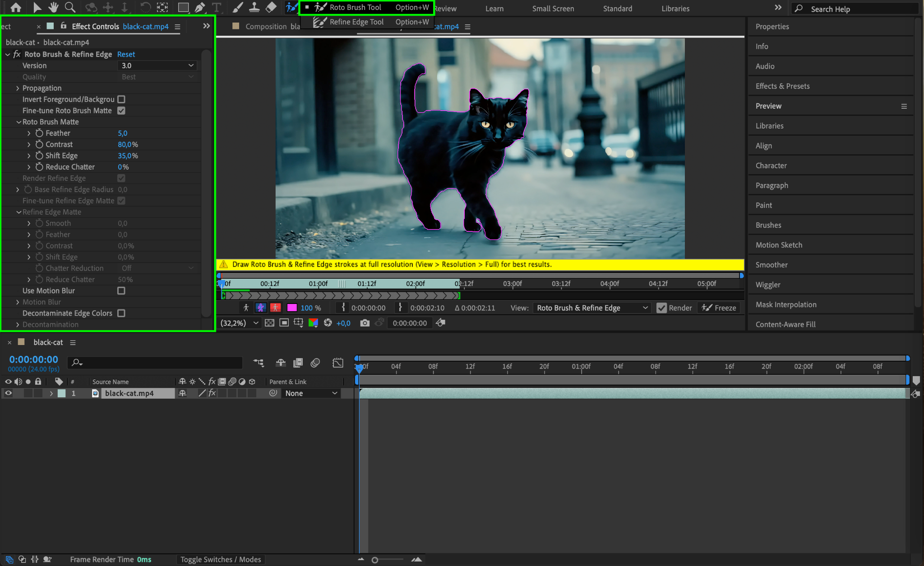Take a snapshot with camera icon
The height and width of the screenshot is (566, 924).
coord(365,323)
